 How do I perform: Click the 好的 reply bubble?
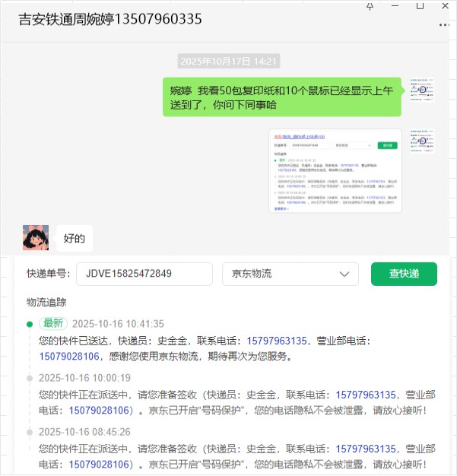point(75,238)
